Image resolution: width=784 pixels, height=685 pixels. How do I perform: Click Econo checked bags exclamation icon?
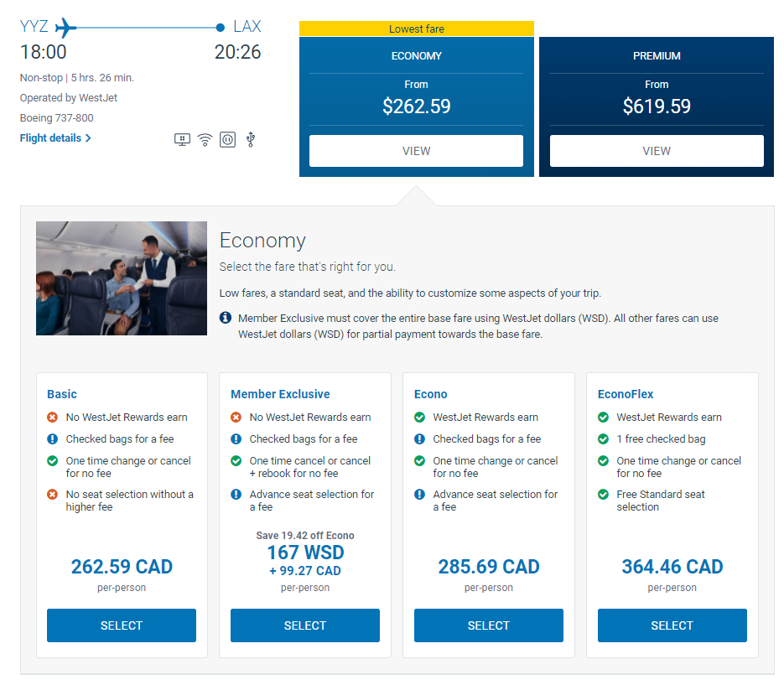tap(419, 439)
